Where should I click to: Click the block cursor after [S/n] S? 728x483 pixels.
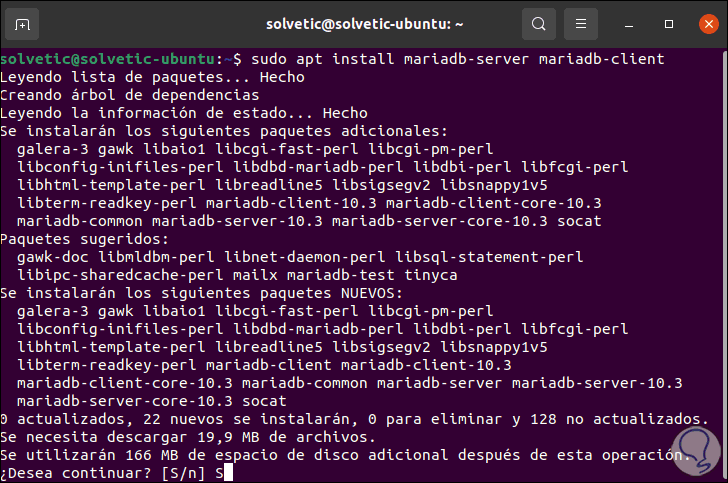pos(229,472)
